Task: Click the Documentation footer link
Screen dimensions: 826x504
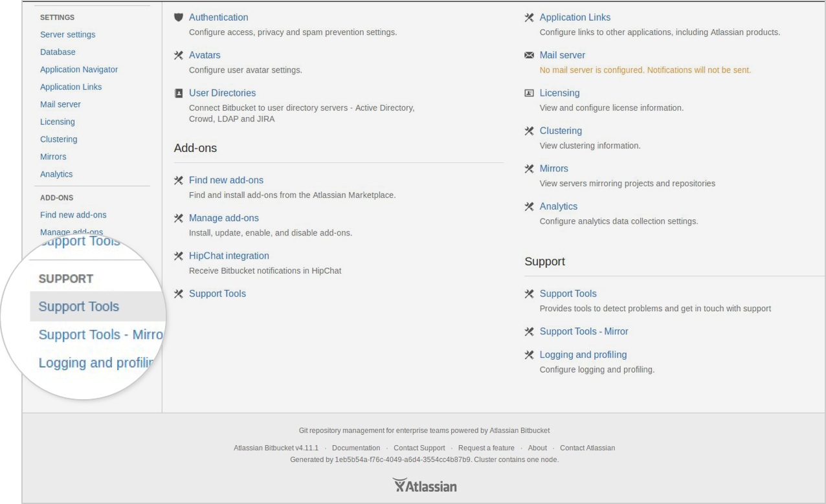Action: (x=356, y=448)
